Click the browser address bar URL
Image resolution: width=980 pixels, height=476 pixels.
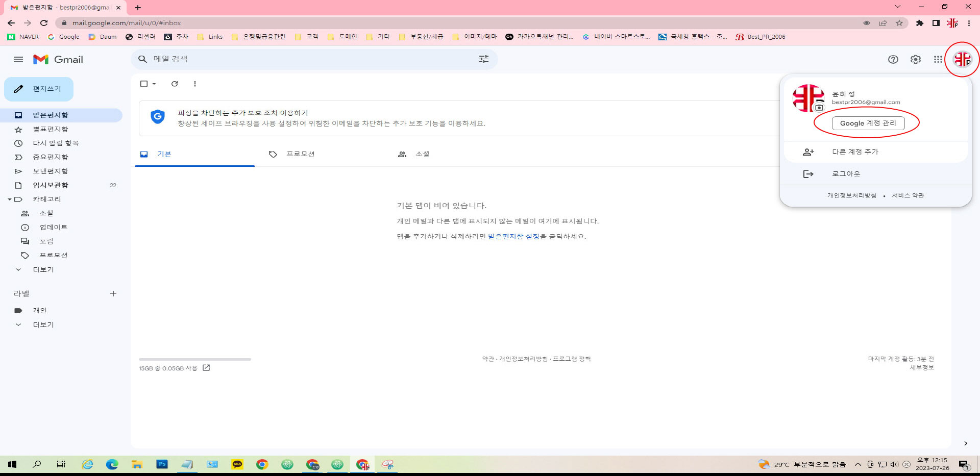pyautogui.click(x=127, y=23)
